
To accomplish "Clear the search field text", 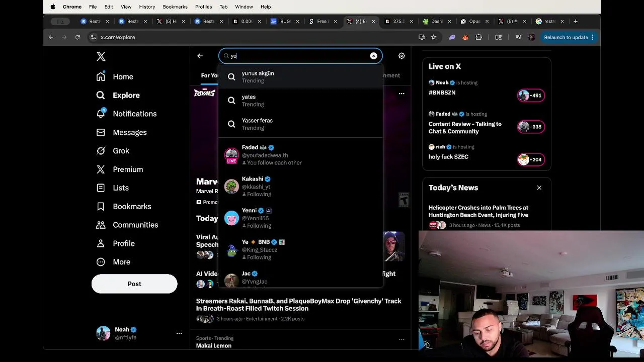I will 373,56.
